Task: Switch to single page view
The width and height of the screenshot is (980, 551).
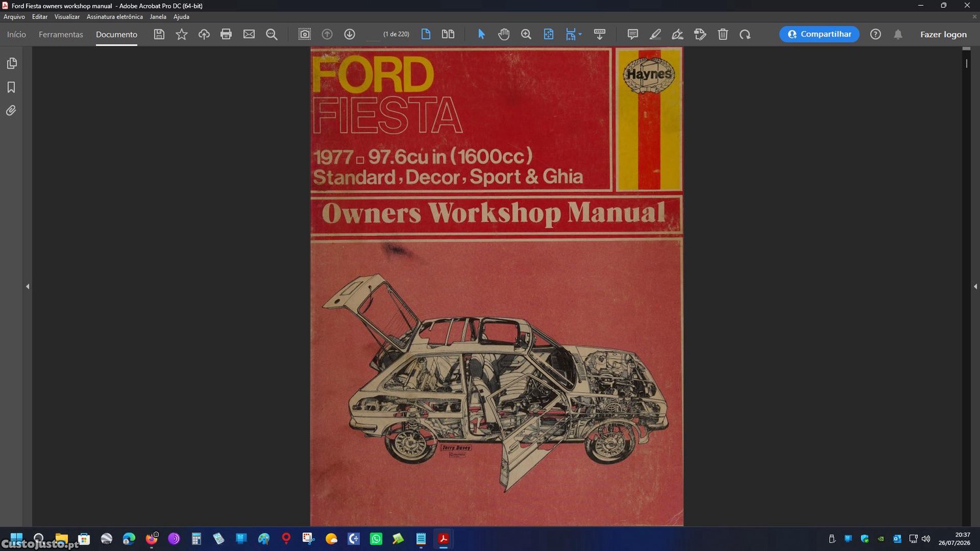Action: [426, 34]
